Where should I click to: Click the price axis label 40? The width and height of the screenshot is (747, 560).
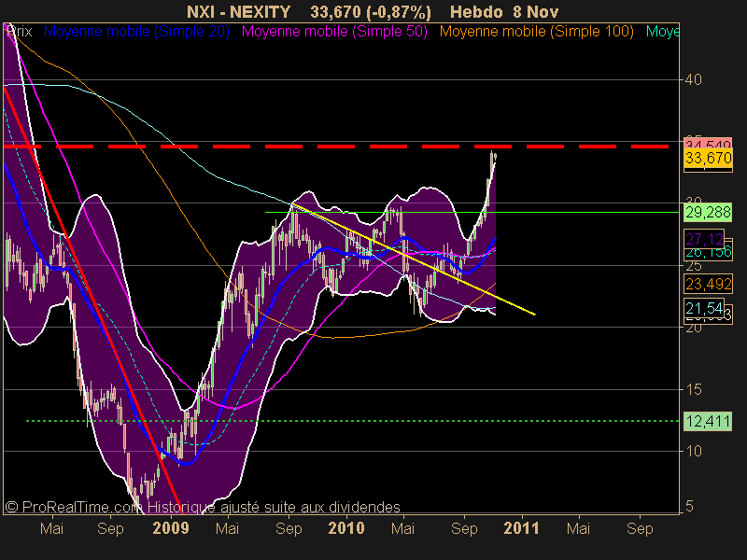(x=694, y=79)
